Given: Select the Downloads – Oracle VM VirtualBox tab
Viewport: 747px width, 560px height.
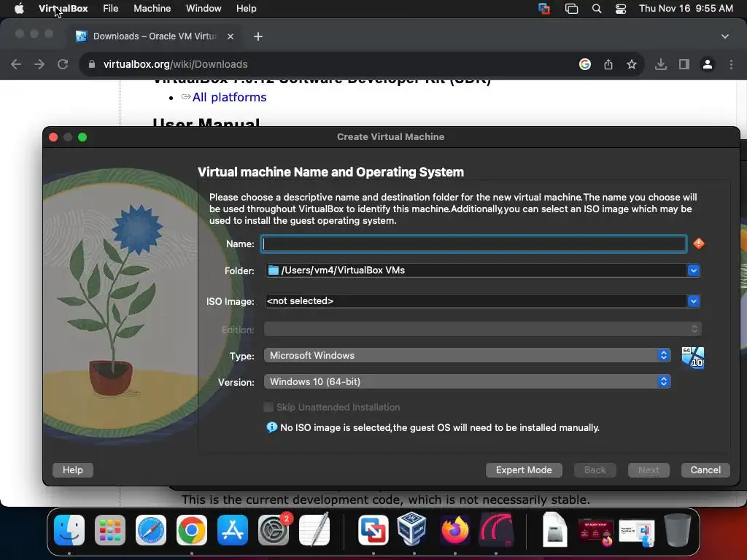Looking at the screenshot, I should [x=155, y=36].
